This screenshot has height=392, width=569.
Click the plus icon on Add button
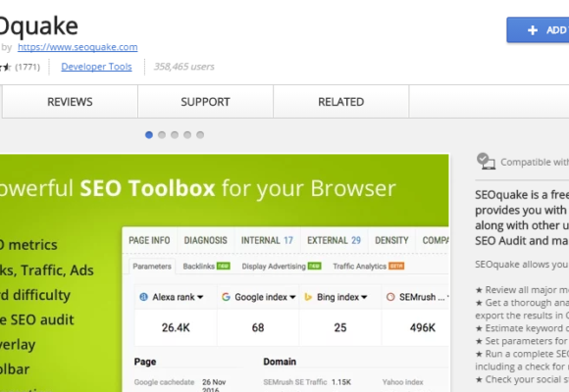533,30
